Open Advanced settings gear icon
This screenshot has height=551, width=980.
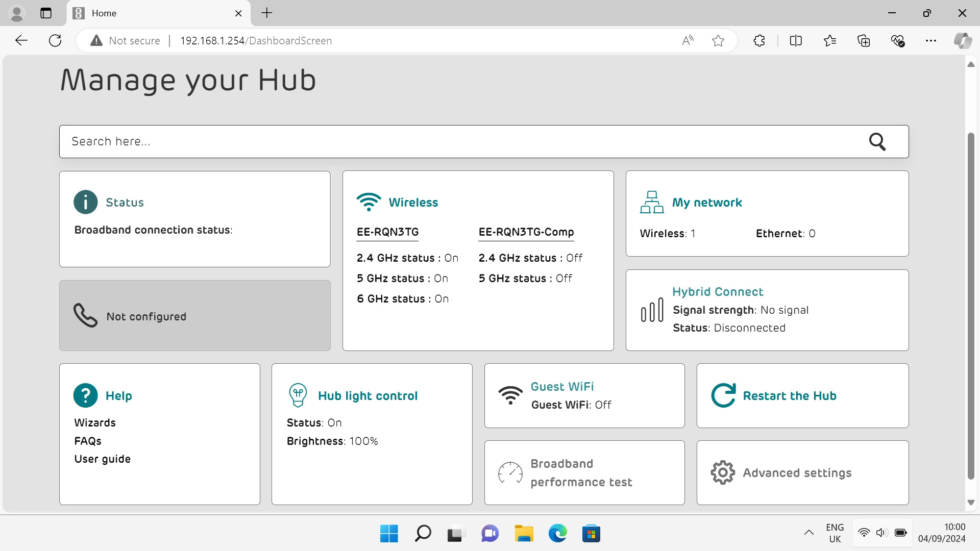pos(723,472)
